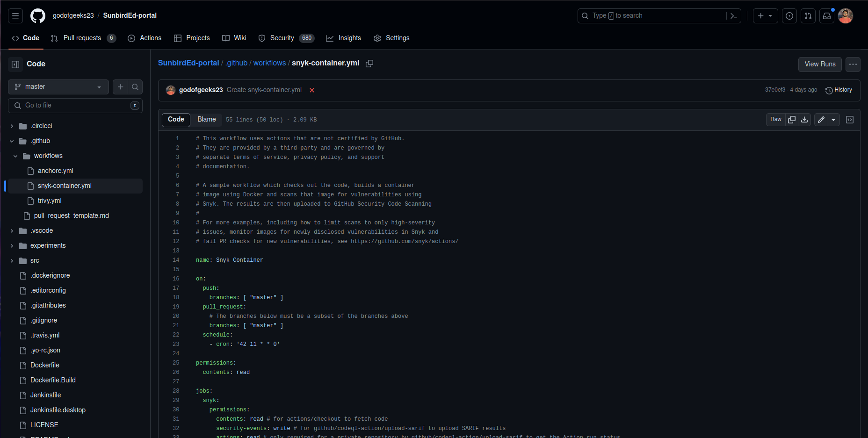868x438 pixels.
Task: Copy raw file contents via copy icon
Action: (791, 120)
